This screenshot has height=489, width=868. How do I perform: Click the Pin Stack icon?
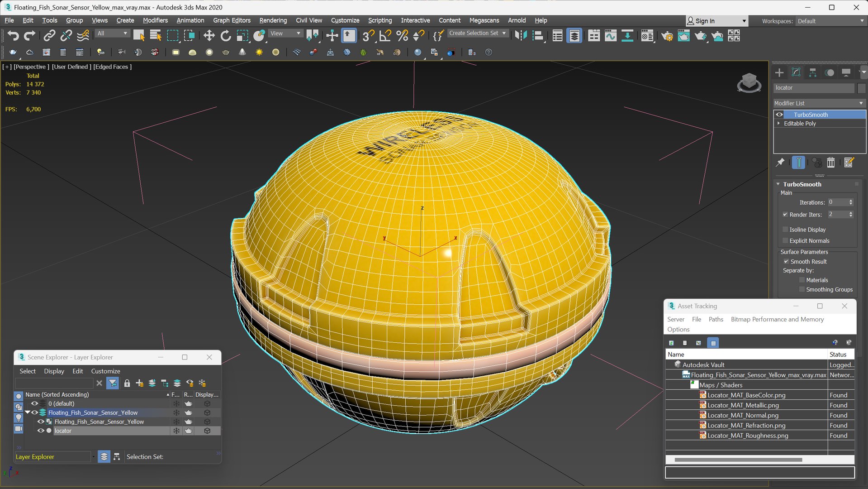pos(780,162)
